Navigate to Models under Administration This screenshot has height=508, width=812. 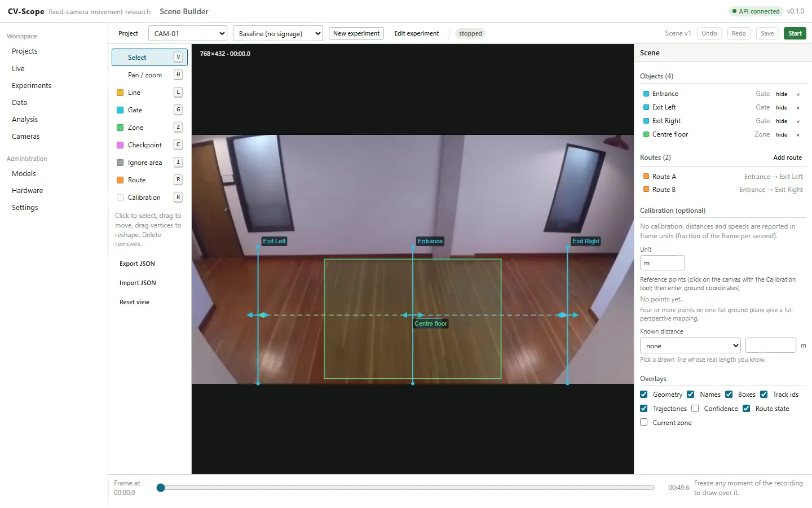[x=24, y=174]
